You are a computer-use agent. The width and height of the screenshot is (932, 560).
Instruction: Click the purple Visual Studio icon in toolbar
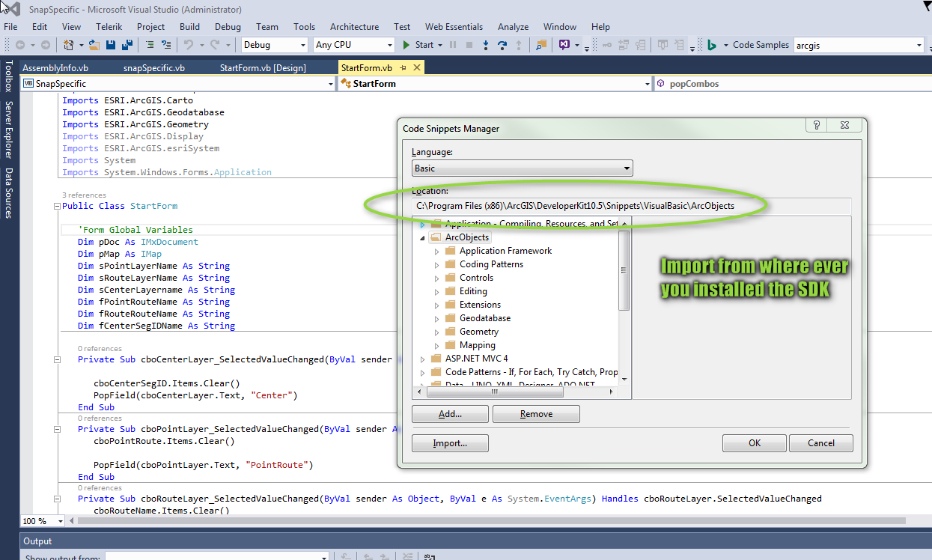pyautogui.click(x=564, y=45)
